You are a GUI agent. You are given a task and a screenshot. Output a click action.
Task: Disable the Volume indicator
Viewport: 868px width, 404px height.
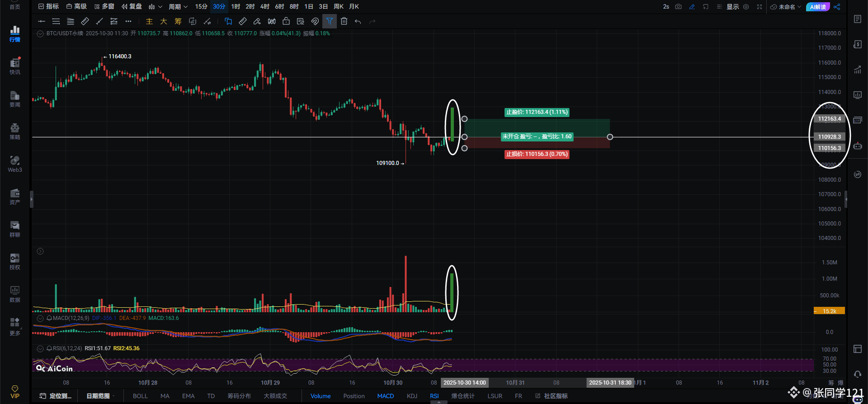pyautogui.click(x=321, y=396)
